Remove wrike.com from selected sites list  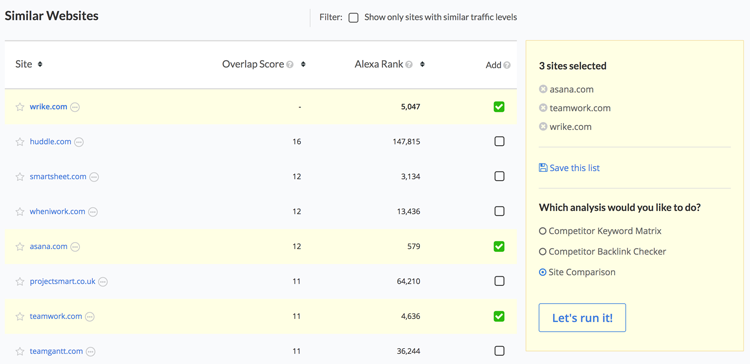(543, 127)
